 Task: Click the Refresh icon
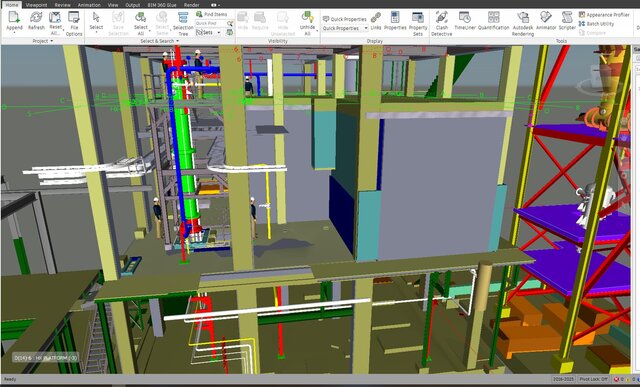pos(36,17)
